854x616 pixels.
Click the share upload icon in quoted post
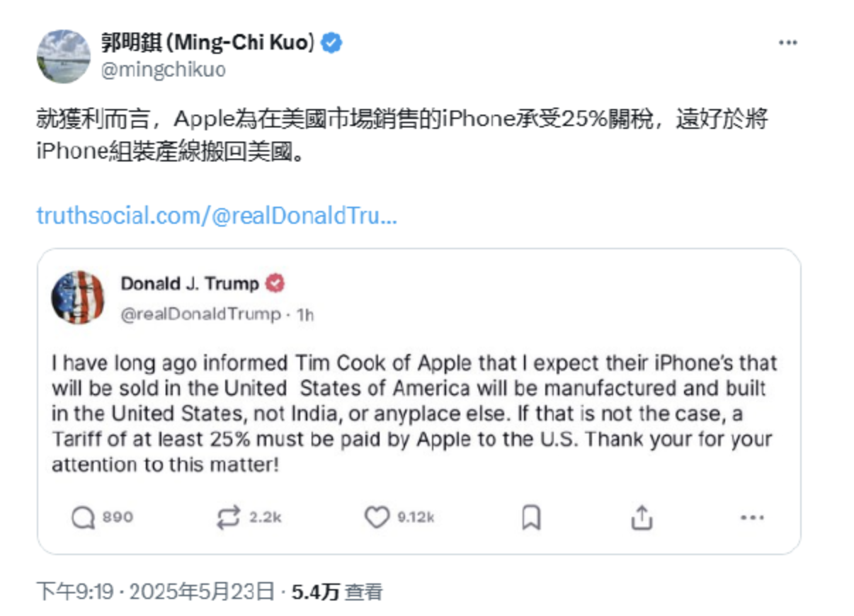click(x=642, y=518)
